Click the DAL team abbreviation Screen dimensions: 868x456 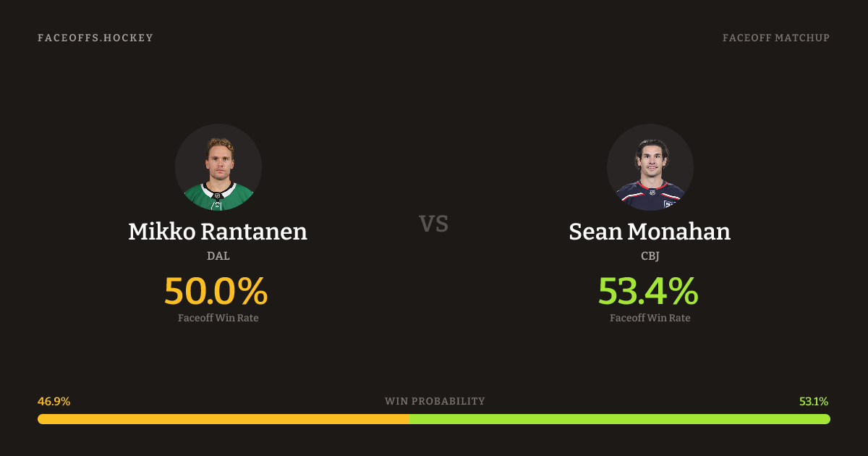click(x=218, y=256)
